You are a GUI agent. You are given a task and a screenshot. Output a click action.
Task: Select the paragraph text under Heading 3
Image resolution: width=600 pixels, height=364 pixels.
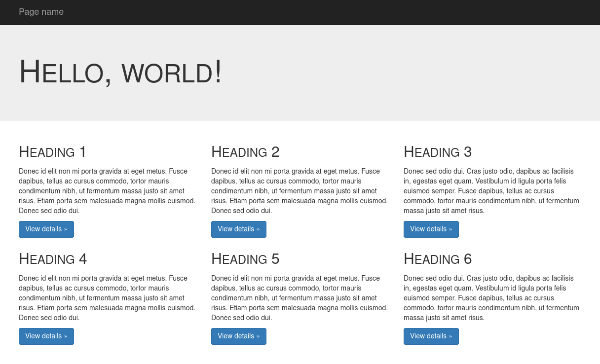tap(491, 191)
